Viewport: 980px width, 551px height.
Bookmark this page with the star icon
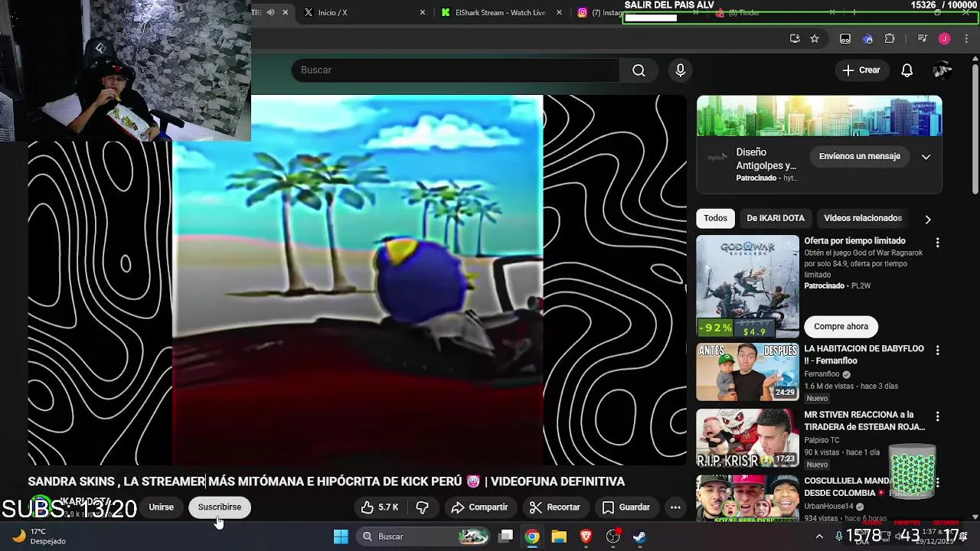[815, 39]
